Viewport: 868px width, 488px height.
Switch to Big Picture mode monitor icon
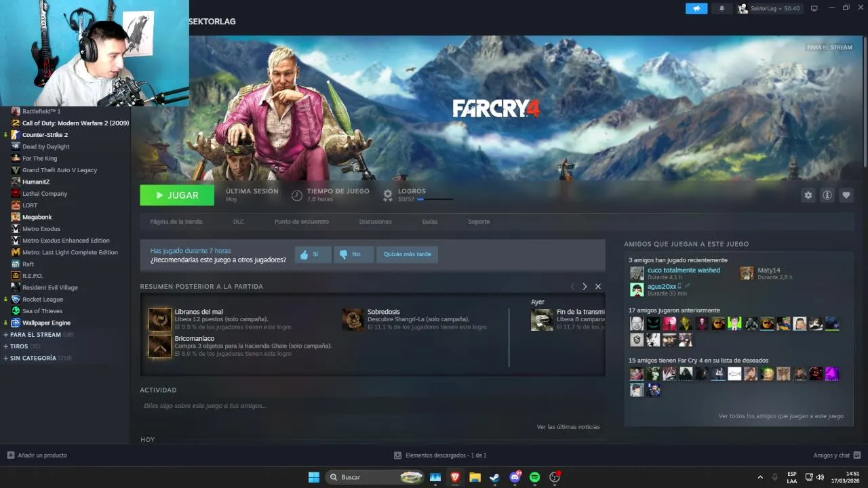(x=814, y=8)
